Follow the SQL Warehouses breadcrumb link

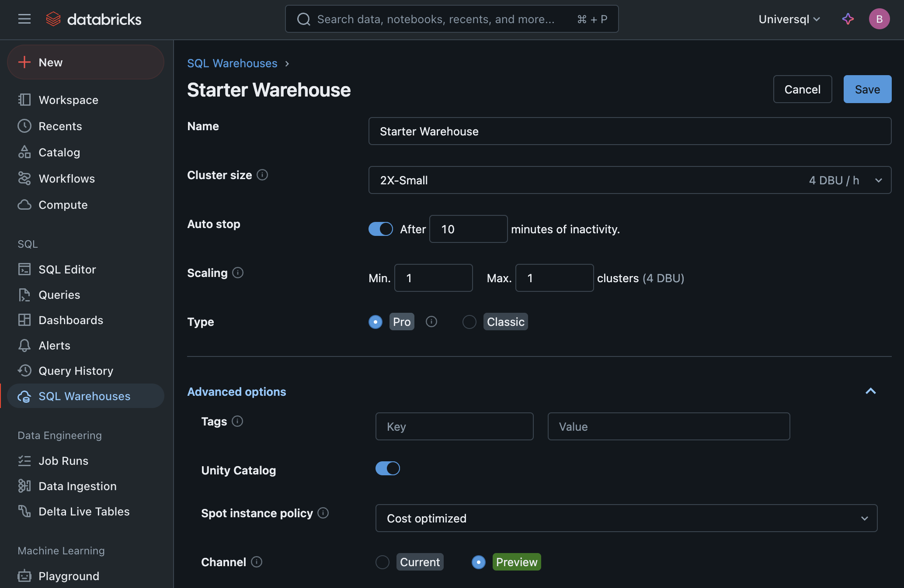pyautogui.click(x=232, y=63)
